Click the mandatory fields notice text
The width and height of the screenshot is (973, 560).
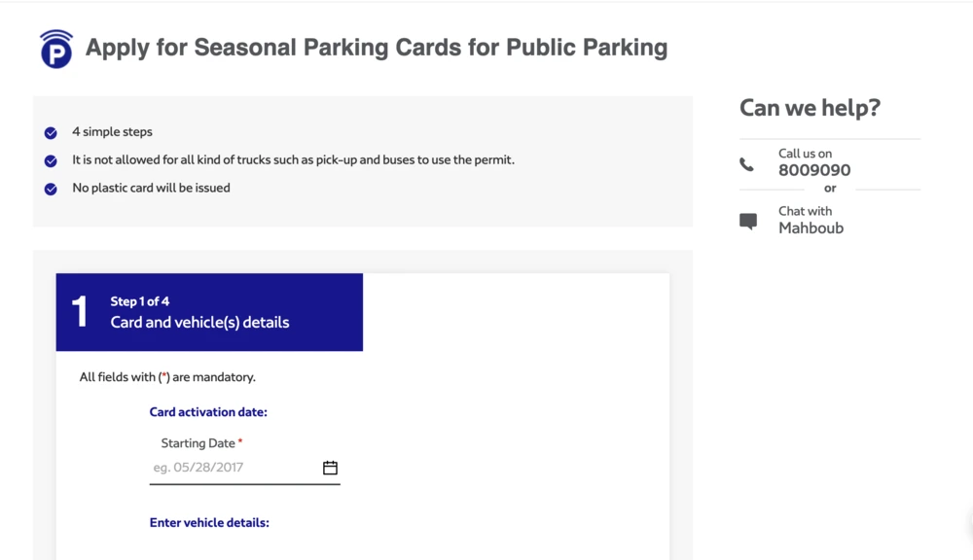[x=167, y=377]
